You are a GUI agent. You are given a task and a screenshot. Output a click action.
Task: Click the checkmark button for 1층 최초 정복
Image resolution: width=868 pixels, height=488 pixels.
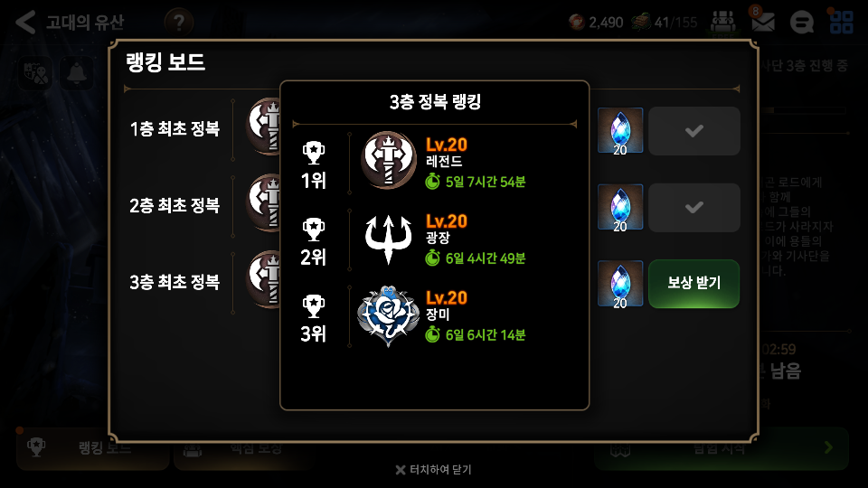pyautogui.click(x=694, y=131)
